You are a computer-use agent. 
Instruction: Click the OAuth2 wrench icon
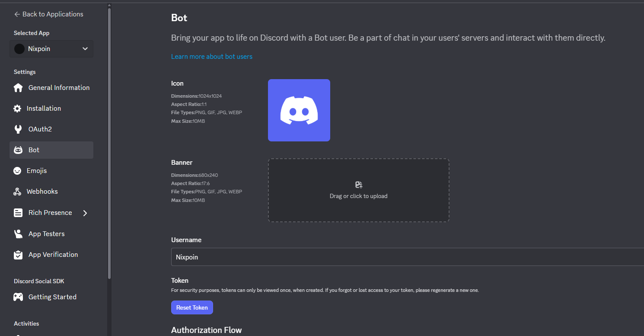point(18,129)
